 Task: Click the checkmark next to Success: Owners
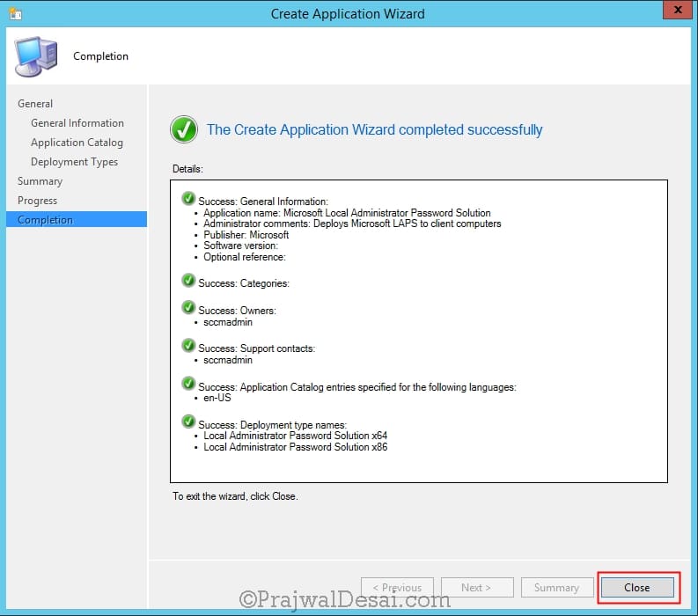pos(188,307)
